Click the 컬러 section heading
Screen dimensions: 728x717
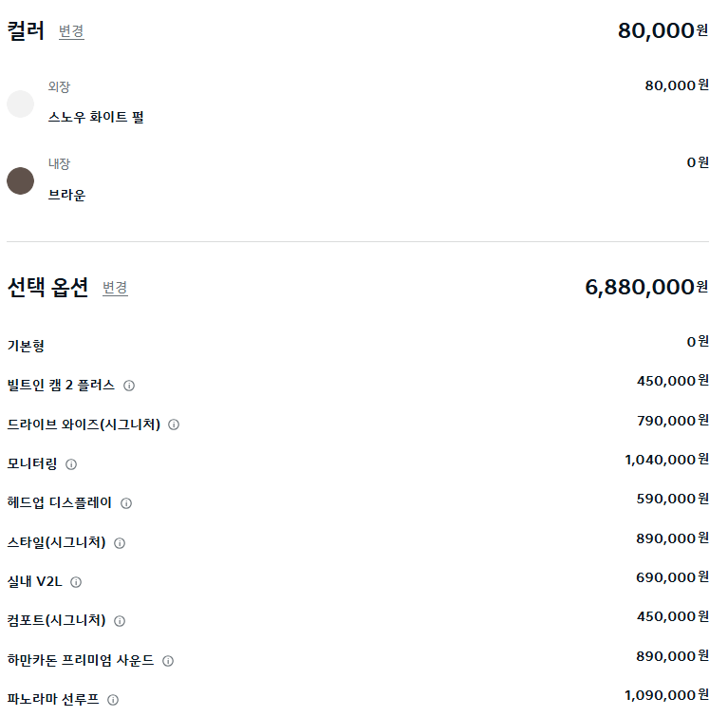(x=26, y=30)
